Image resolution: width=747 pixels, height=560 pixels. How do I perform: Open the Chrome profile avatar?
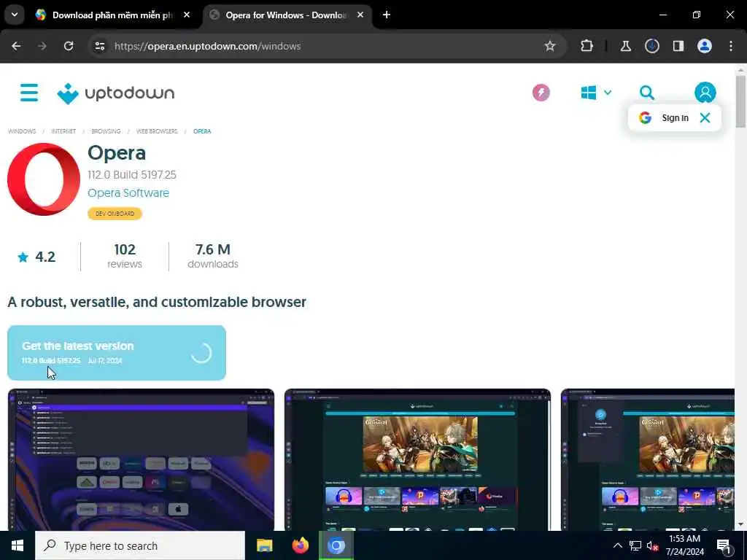tap(704, 46)
